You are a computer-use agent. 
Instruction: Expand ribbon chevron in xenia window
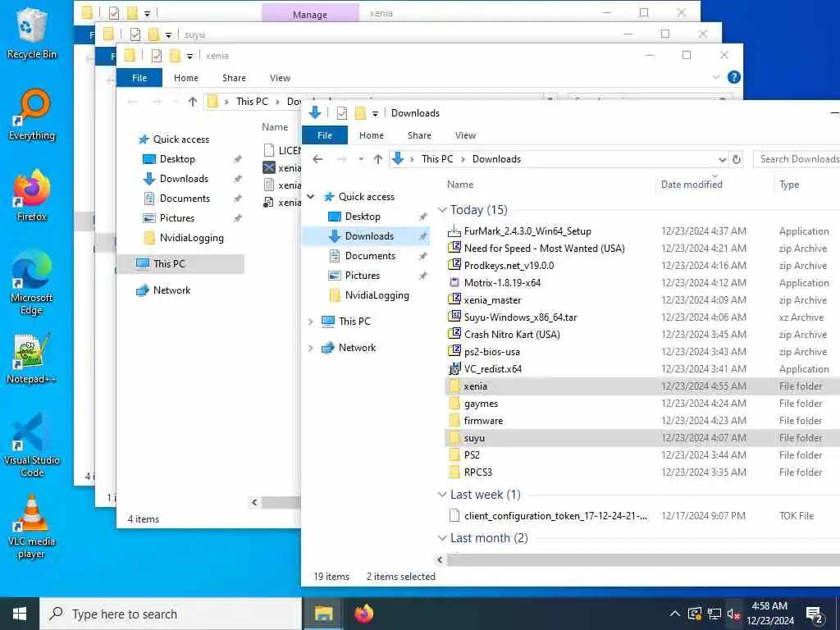pyautogui.click(x=715, y=77)
